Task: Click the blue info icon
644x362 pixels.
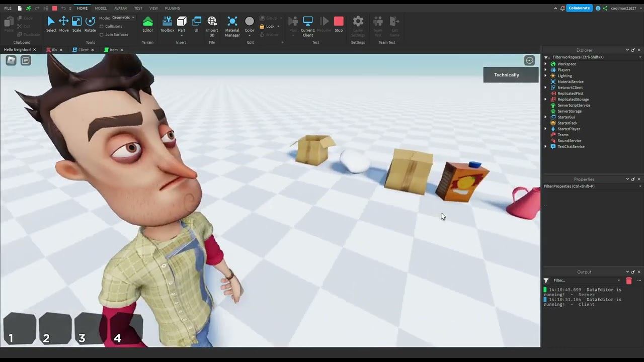Action: tap(598, 8)
